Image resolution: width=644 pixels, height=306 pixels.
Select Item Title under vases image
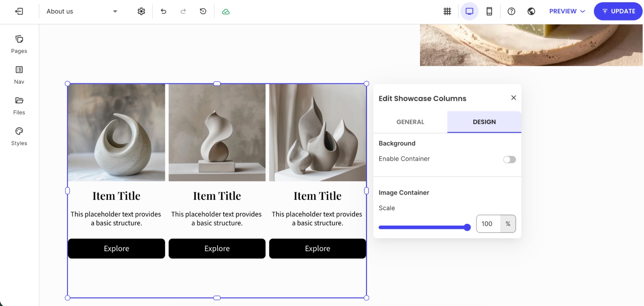coord(318,196)
